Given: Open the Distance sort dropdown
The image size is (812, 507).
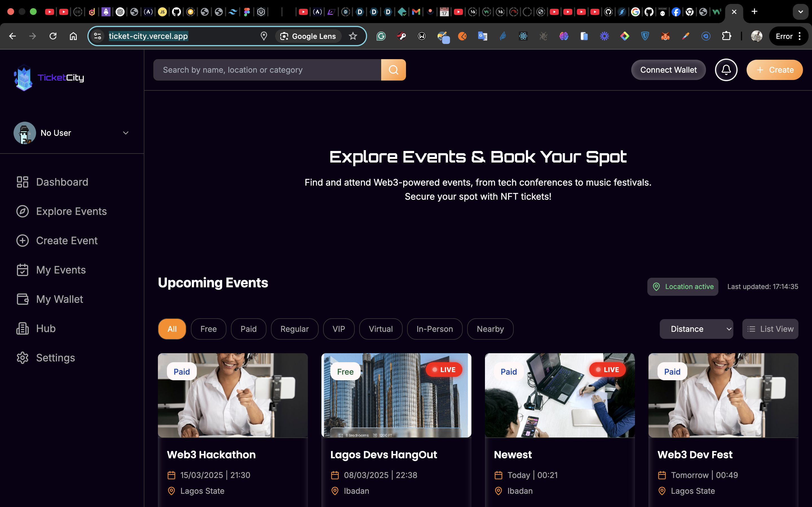Looking at the screenshot, I should click(696, 329).
